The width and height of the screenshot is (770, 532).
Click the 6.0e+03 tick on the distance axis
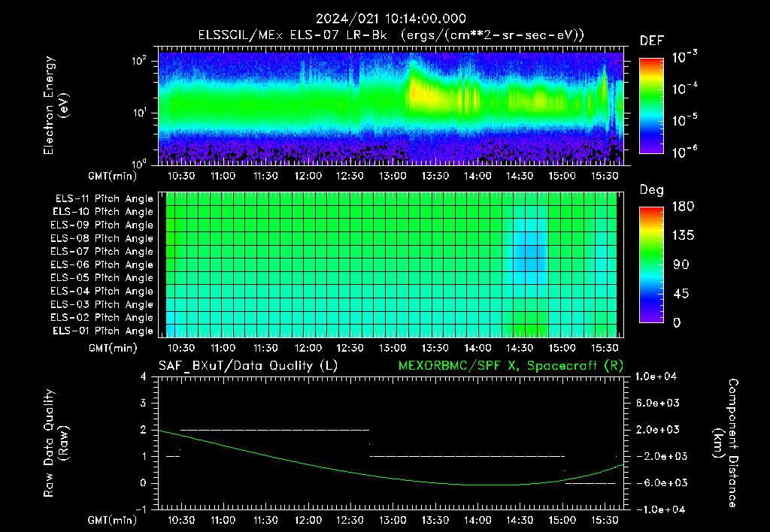[x=657, y=403]
